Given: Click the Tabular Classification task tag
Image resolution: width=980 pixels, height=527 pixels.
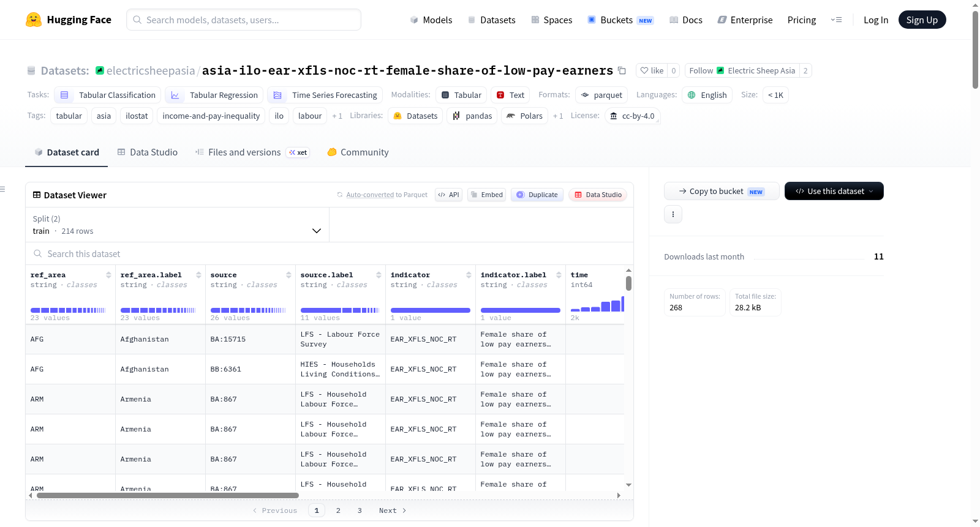Looking at the screenshot, I should pyautogui.click(x=108, y=95).
